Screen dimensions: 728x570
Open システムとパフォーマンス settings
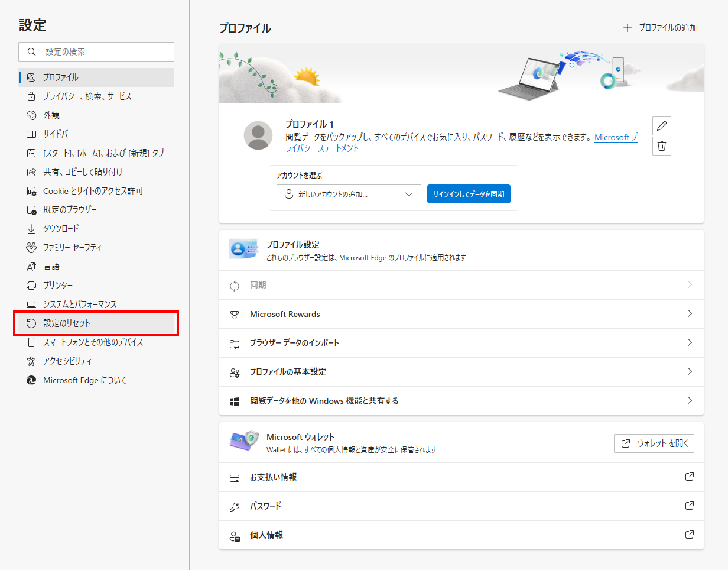pyautogui.click(x=97, y=305)
